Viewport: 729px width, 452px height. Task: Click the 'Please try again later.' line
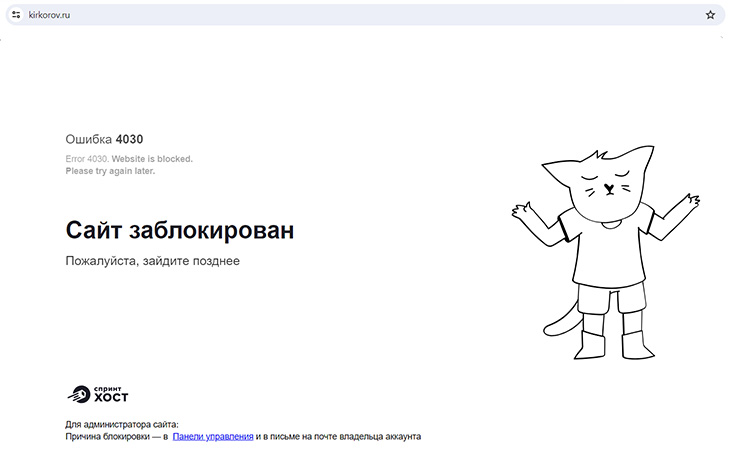(110, 171)
